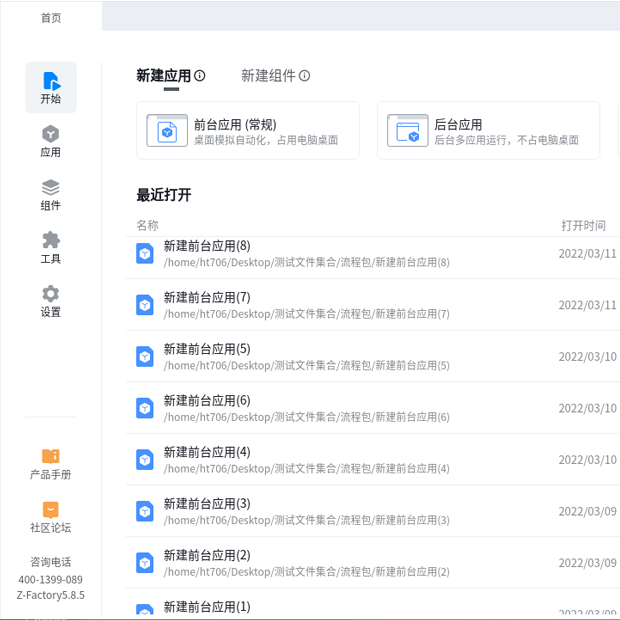Screen dimensions: 620x620
Task: Click info icon beside 新建应用
Action: [x=200, y=76]
